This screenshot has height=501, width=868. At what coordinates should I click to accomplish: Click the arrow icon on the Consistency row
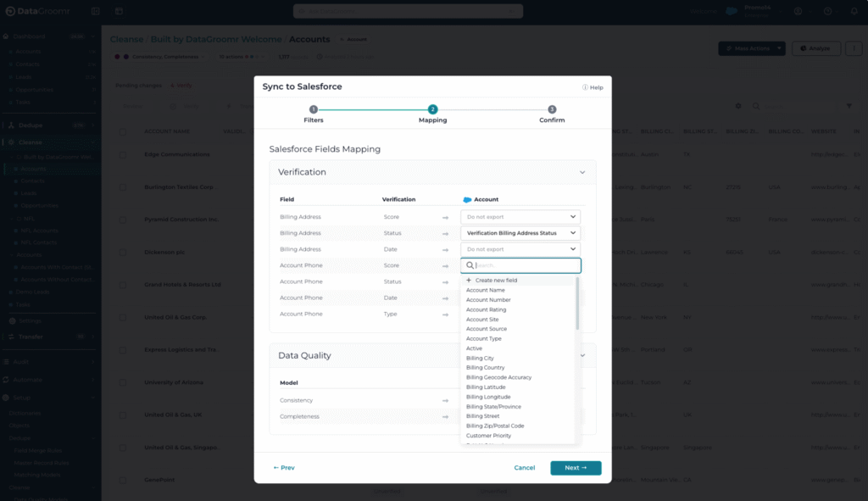(445, 401)
